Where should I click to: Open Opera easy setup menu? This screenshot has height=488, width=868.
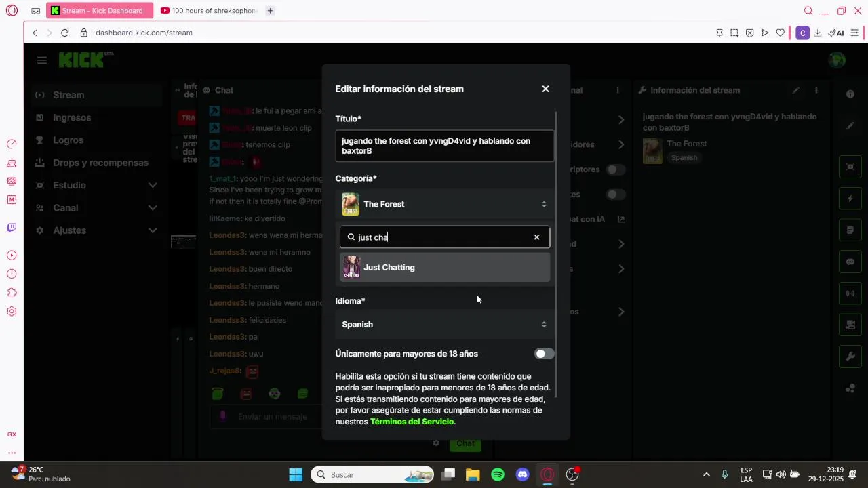(854, 33)
